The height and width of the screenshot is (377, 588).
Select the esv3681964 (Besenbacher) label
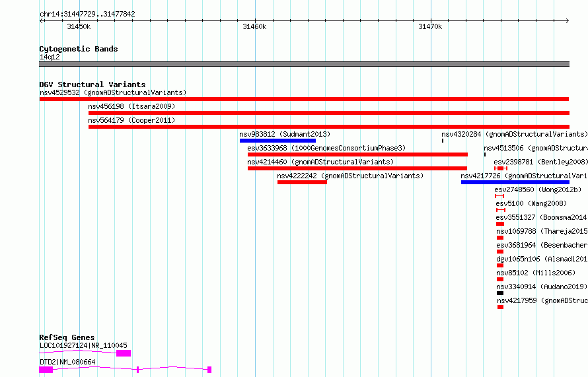point(542,245)
